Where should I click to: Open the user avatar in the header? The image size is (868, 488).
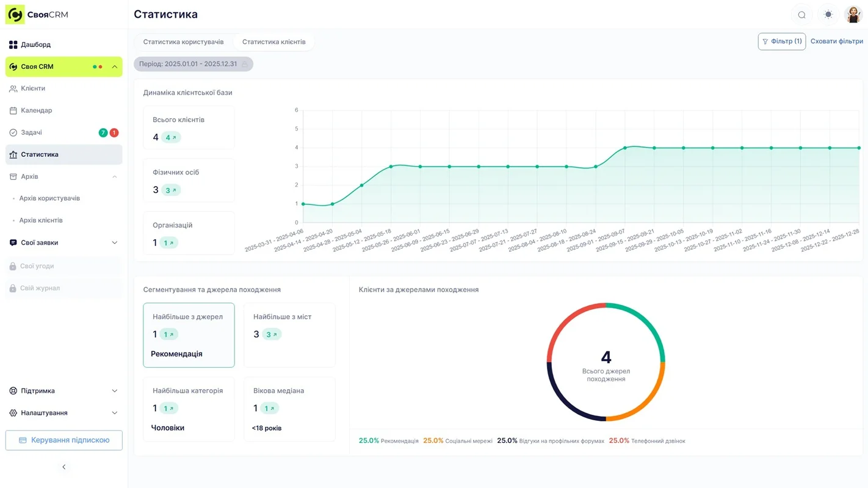853,14
